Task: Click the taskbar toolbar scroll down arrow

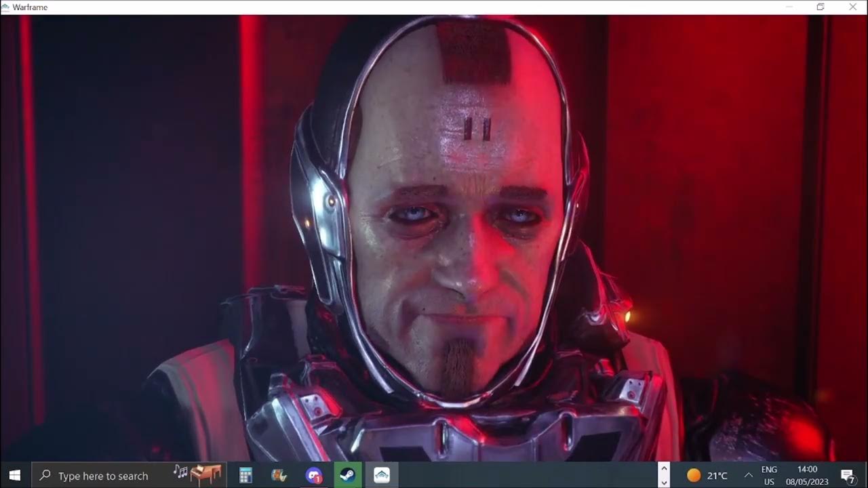Action: [664, 482]
